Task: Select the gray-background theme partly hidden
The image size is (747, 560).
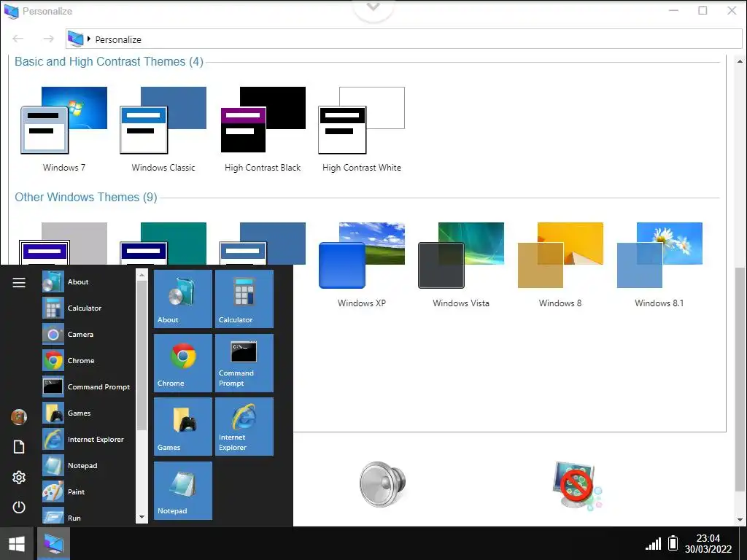Action: 63,244
